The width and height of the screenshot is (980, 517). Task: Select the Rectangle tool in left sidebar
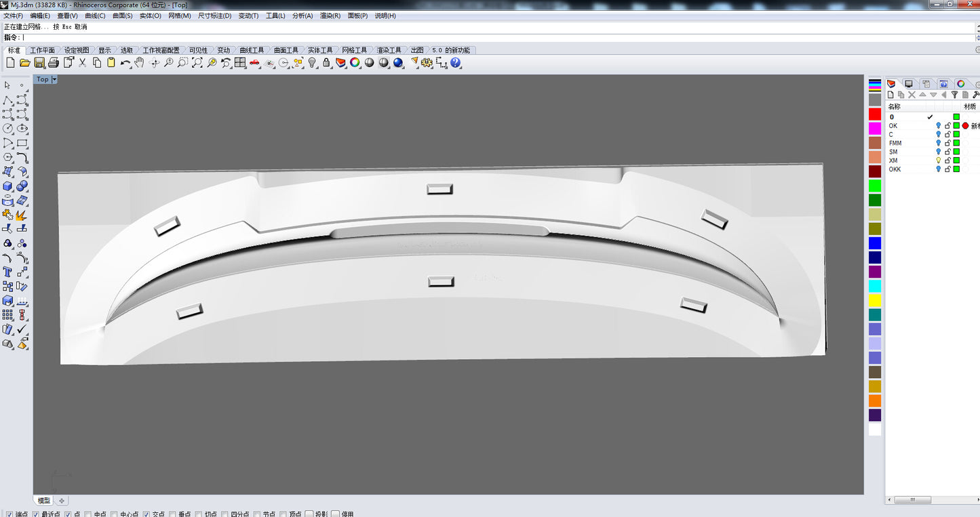22,143
